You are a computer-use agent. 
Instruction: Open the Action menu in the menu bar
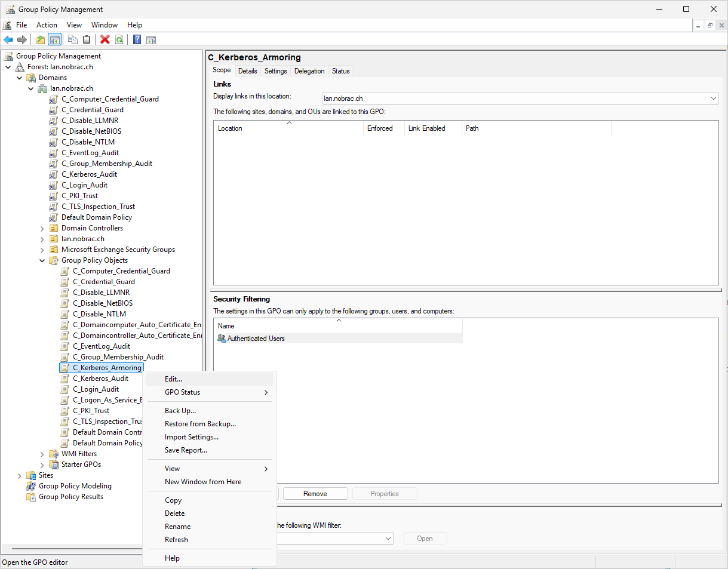[x=47, y=25]
